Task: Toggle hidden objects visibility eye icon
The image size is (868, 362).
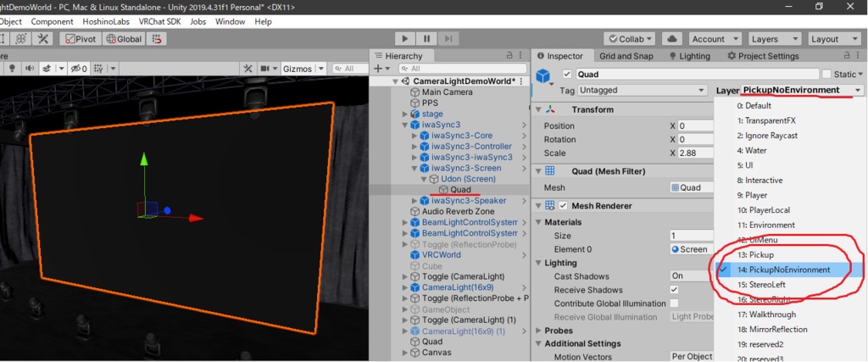Action: coord(79,69)
